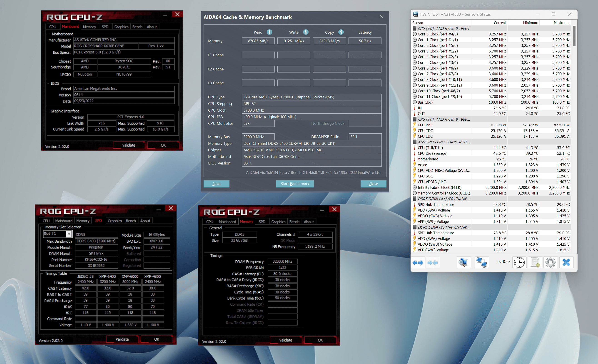Click the Copy info icon in AIDA64
The width and height of the screenshot is (598, 364).
coord(341,32)
